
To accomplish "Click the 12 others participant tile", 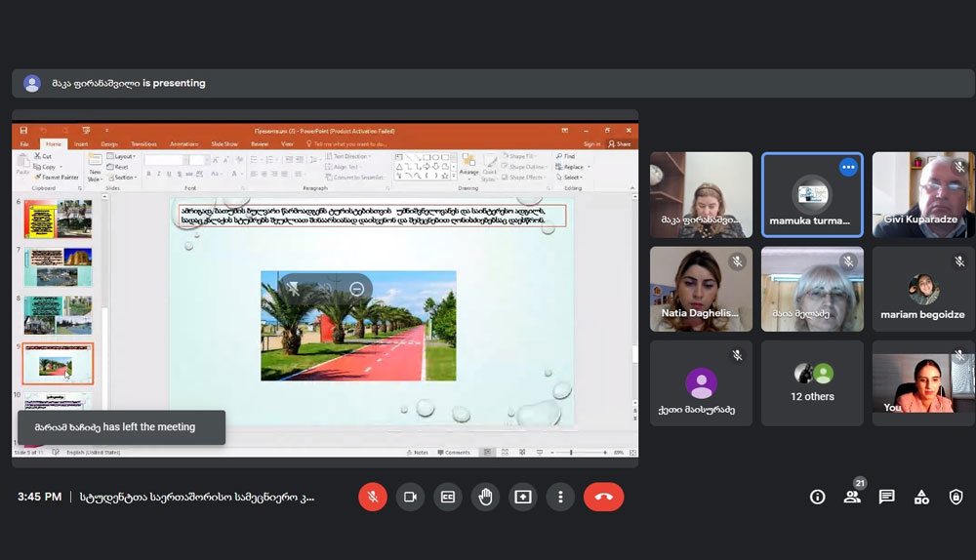I will click(x=812, y=382).
